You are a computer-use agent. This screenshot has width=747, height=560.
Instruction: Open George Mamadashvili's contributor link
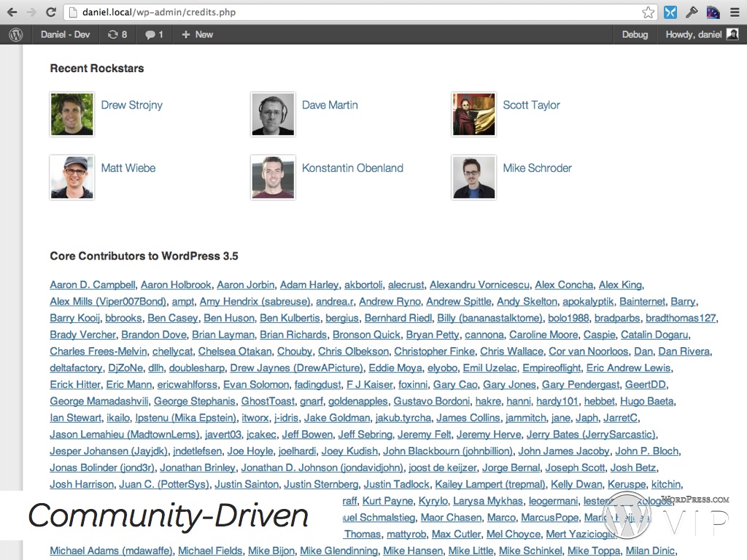(x=99, y=402)
